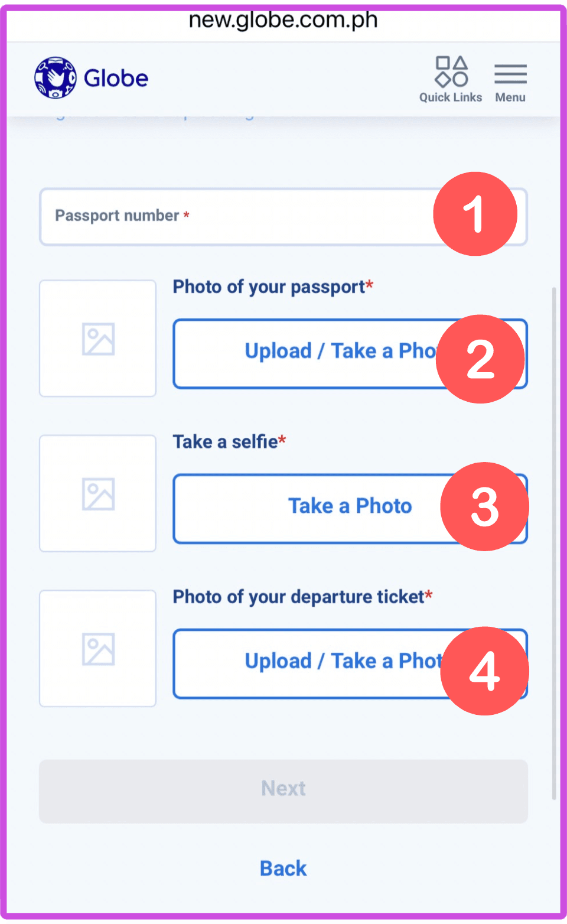Screen dimensions: 567x924
Task: Click the Globe brand name text
Action: click(116, 78)
